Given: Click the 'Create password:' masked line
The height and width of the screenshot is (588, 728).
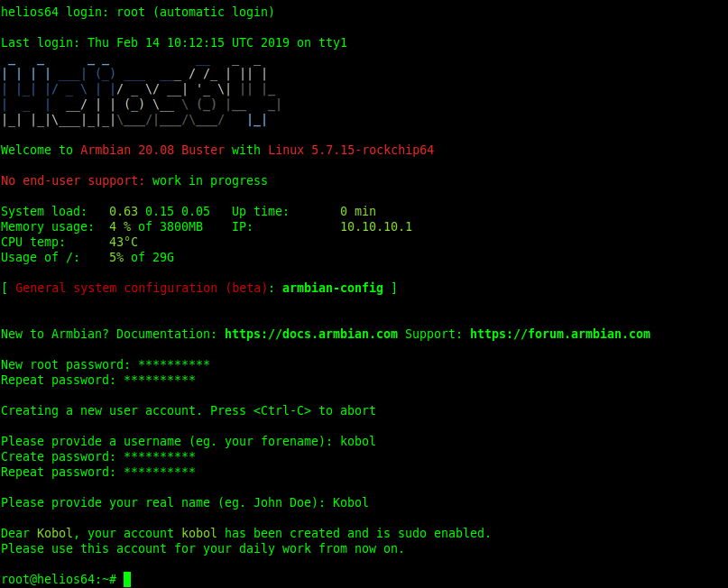Looking at the screenshot, I should click(x=98, y=456).
